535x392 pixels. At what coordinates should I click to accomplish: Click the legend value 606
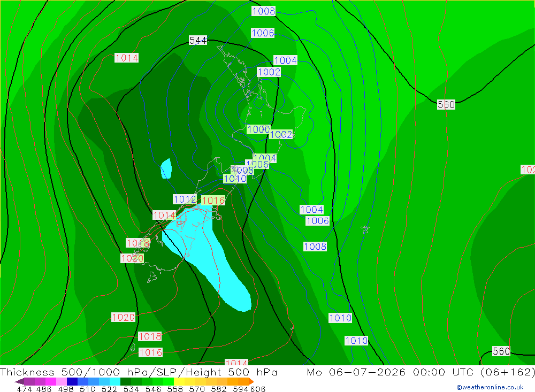pyautogui.click(x=258, y=389)
